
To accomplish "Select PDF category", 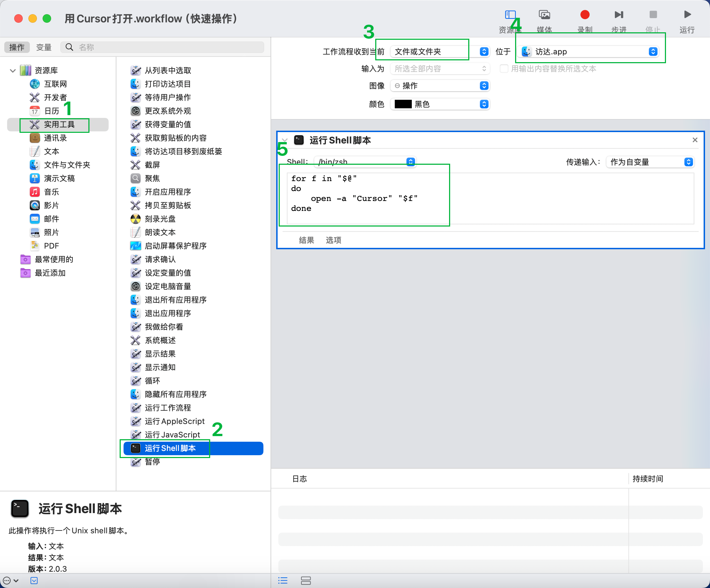I will [x=51, y=246].
